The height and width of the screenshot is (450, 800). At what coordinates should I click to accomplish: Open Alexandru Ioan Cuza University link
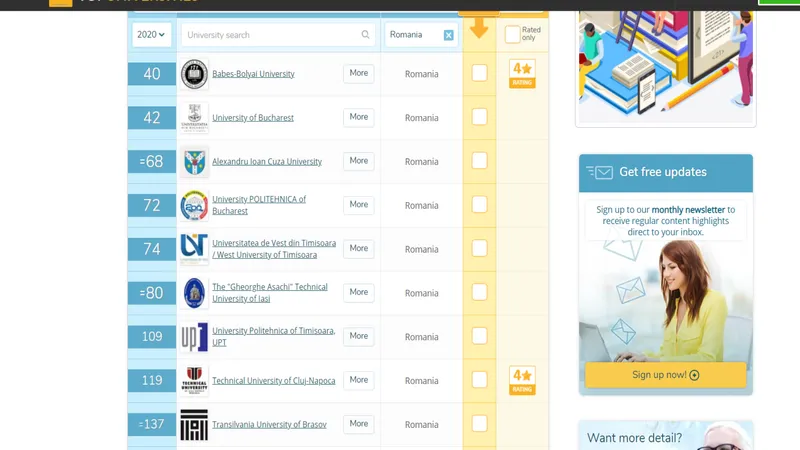[267, 162]
